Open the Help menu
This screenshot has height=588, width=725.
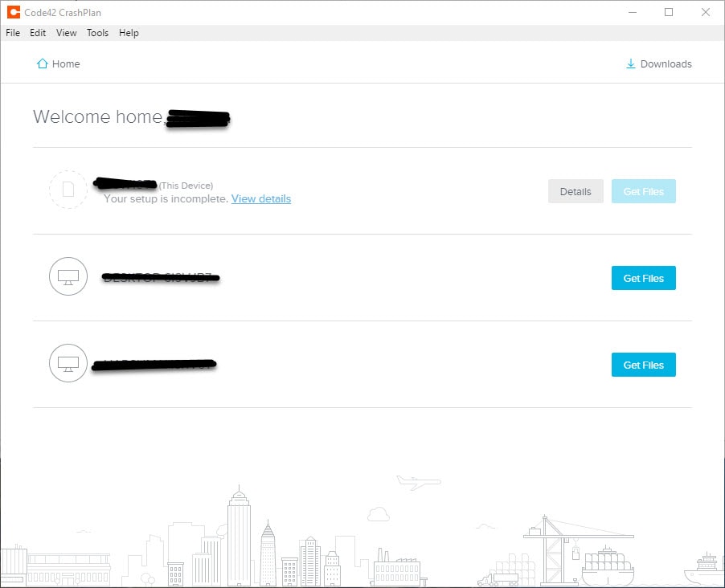pyautogui.click(x=129, y=33)
